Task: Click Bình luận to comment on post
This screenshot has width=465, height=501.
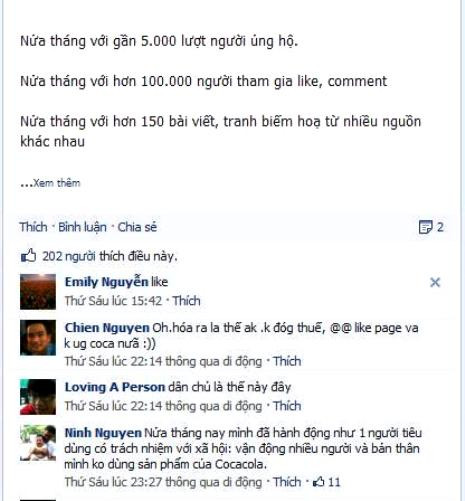Action: 82,227
